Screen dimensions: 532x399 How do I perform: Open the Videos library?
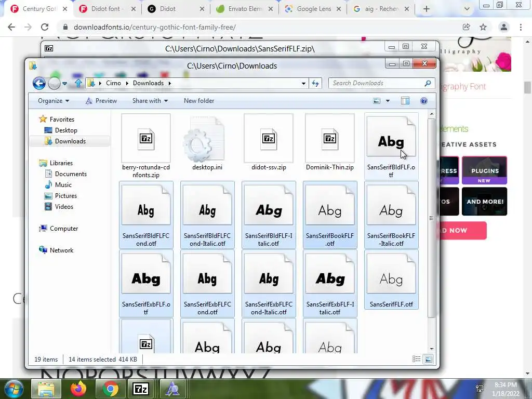[x=64, y=207]
